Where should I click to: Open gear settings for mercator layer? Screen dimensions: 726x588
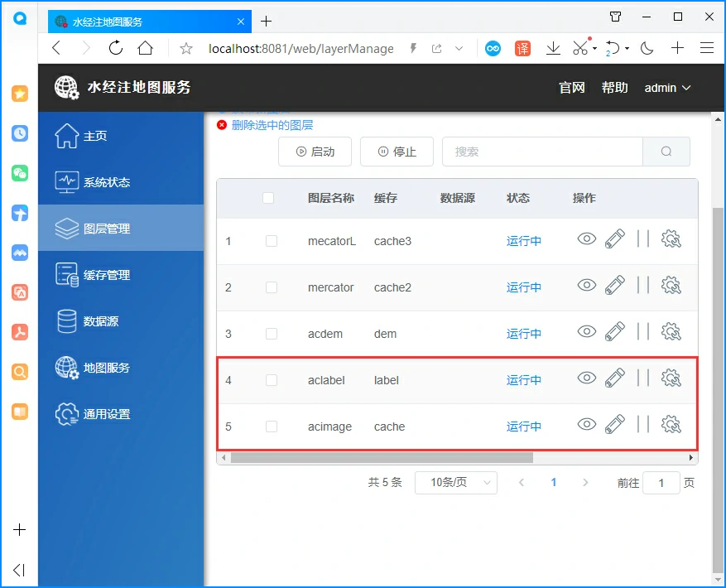point(671,286)
